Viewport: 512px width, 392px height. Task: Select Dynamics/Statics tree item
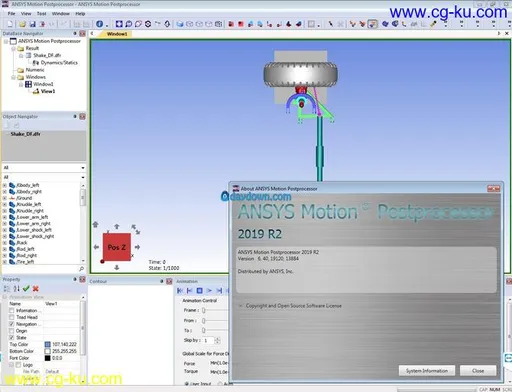[59, 63]
